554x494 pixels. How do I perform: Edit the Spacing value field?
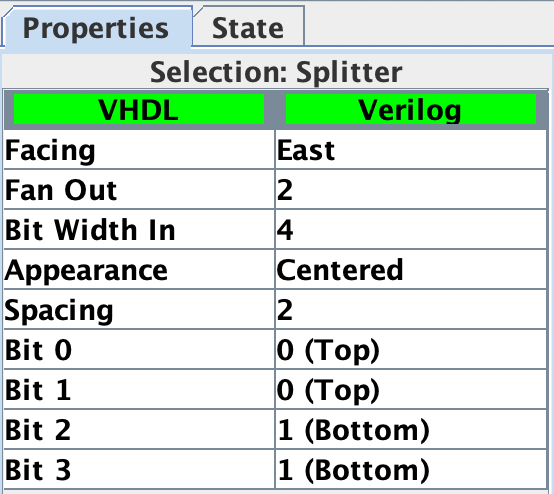[x=411, y=310]
